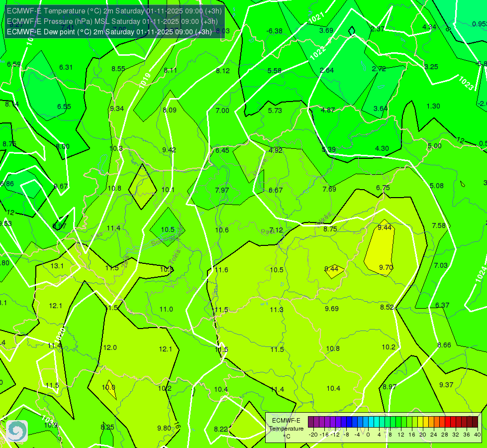The image size is (487, 448).
Task: Click the 16 temperature contour label
Action: [x=177, y=425]
